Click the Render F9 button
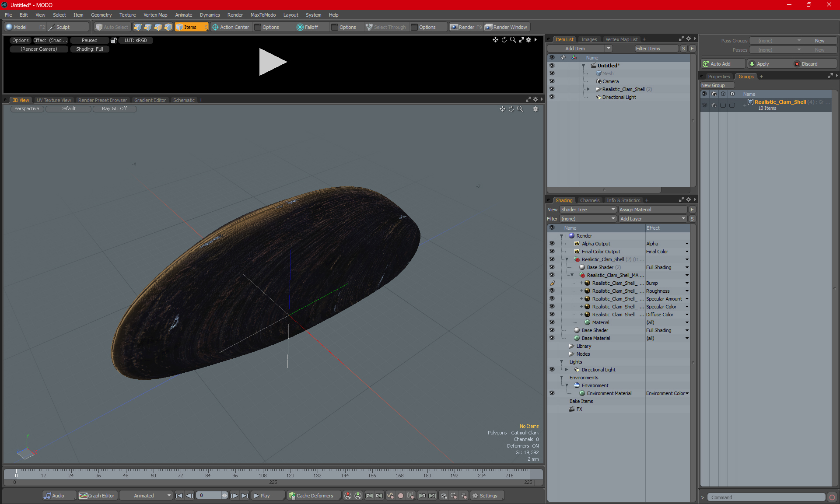Viewport: 840px width, 504px height. pos(466,27)
